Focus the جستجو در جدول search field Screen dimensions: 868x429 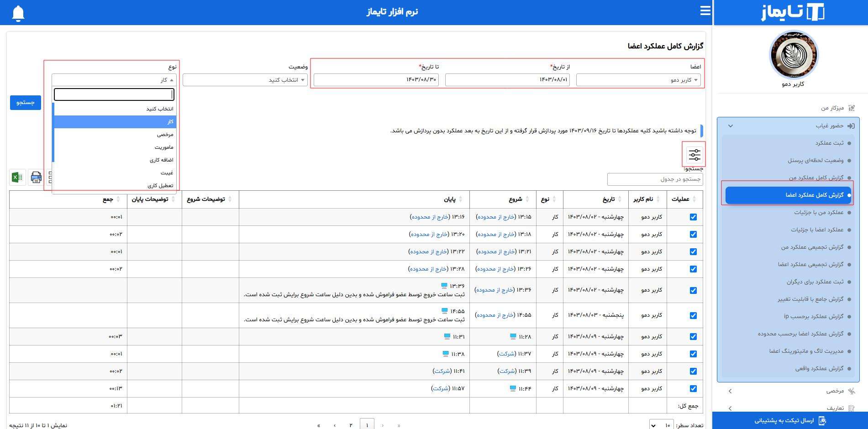pyautogui.click(x=655, y=179)
